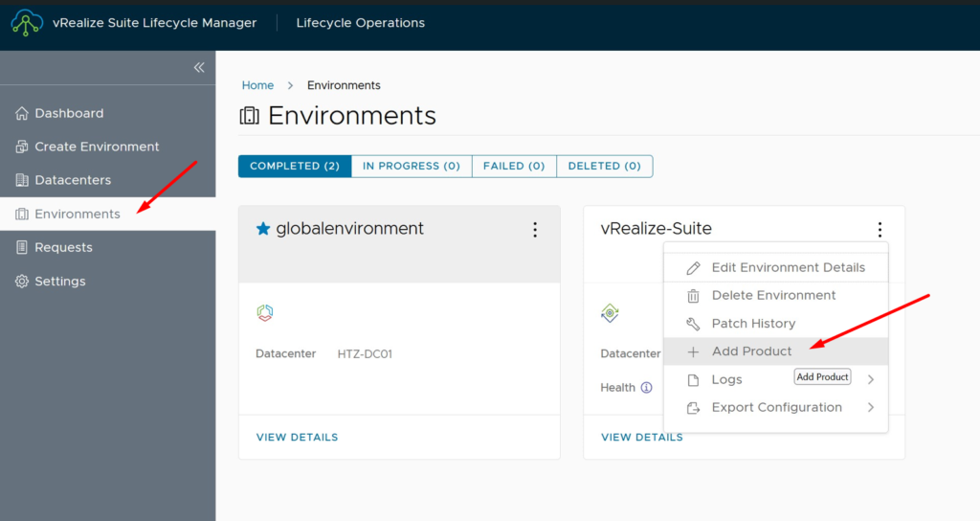This screenshot has width=980, height=521.
Task: Switch to the DELETED (0) tab
Action: point(605,167)
